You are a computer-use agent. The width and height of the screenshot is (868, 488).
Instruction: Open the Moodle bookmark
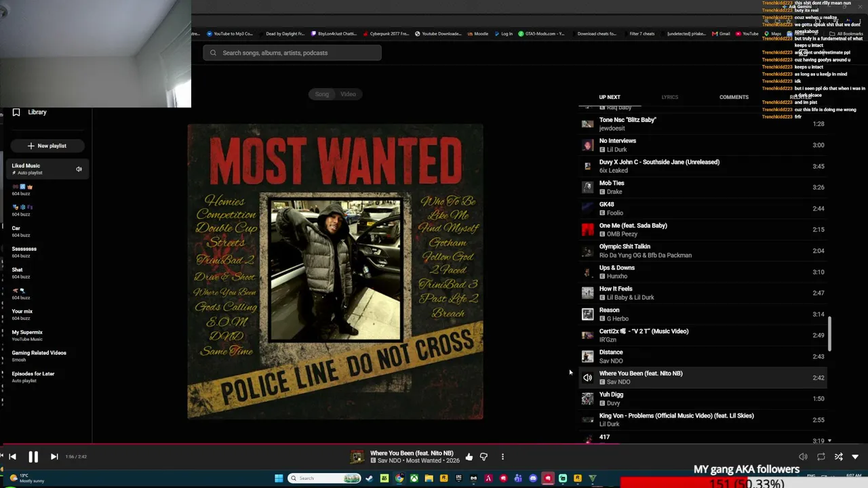pyautogui.click(x=477, y=34)
